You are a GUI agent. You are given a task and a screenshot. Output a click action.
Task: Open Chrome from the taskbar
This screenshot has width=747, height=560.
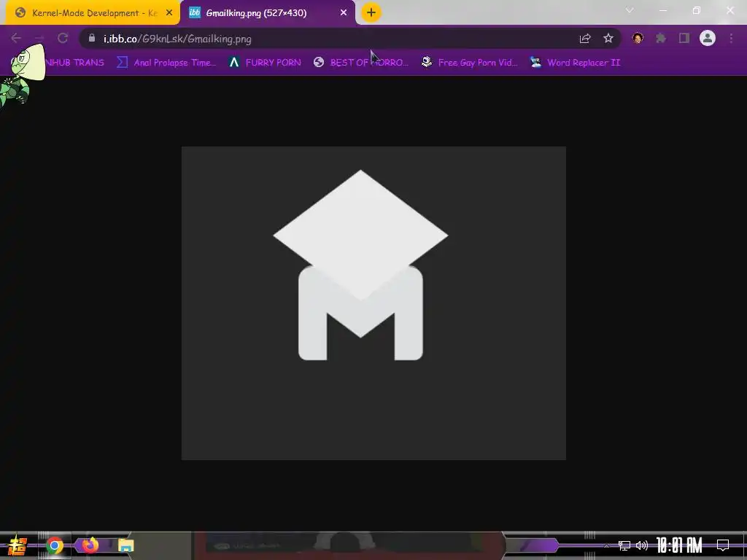55,545
